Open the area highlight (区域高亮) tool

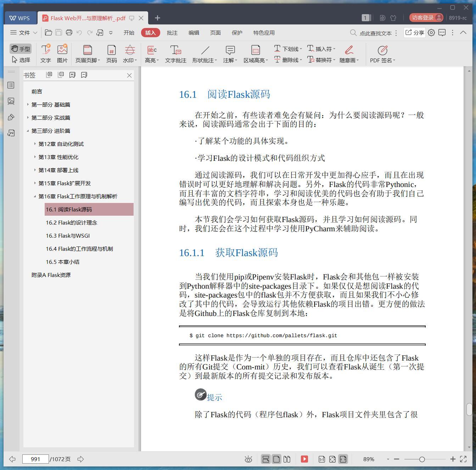click(x=256, y=54)
